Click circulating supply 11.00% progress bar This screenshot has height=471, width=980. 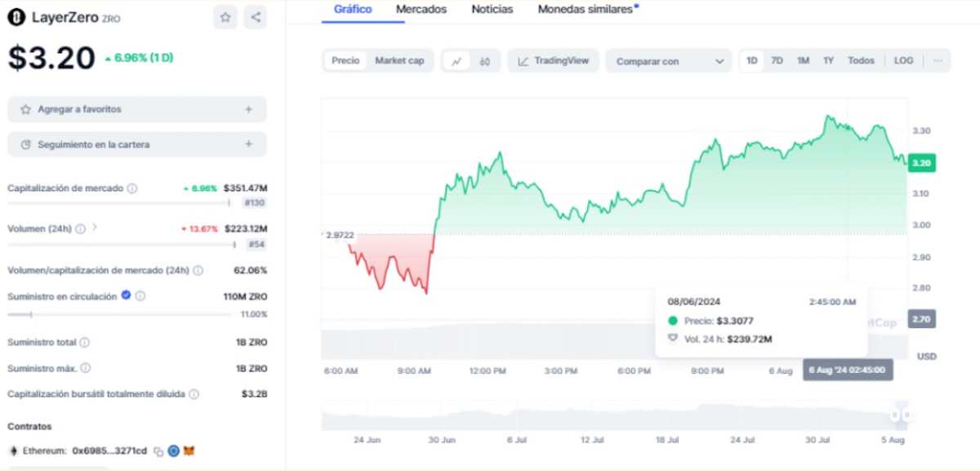119,314
